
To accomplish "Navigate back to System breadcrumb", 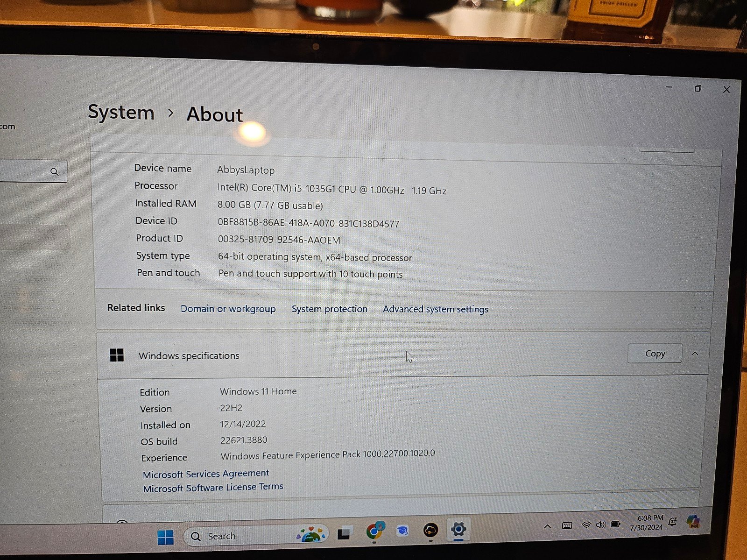I will click(x=121, y=113).
